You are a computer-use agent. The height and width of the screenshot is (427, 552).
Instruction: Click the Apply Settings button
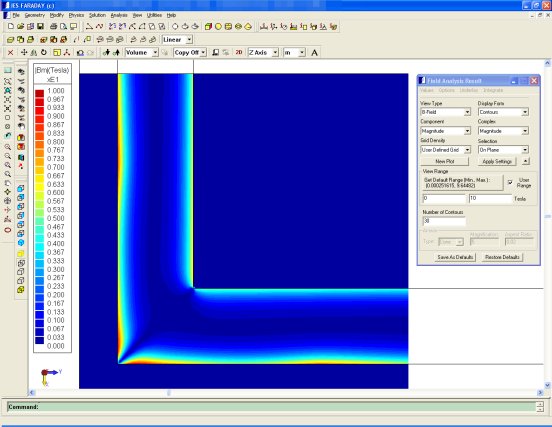coord(497,161)
